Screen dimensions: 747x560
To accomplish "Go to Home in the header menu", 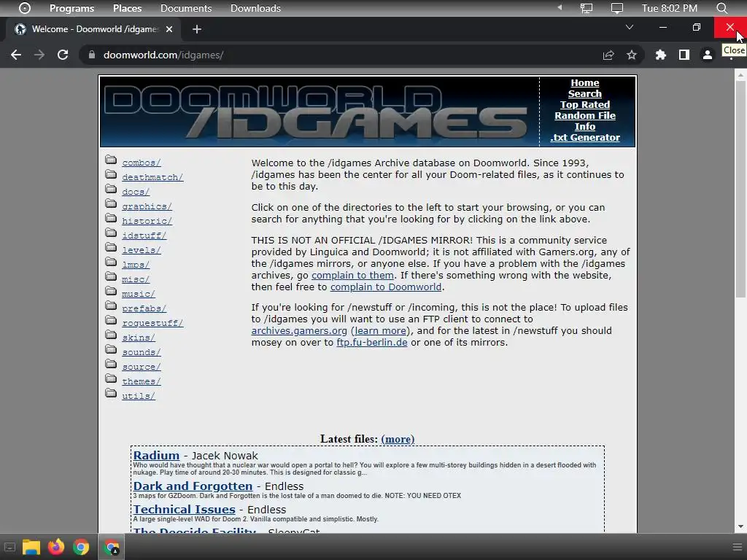I will tap(585, 83).
